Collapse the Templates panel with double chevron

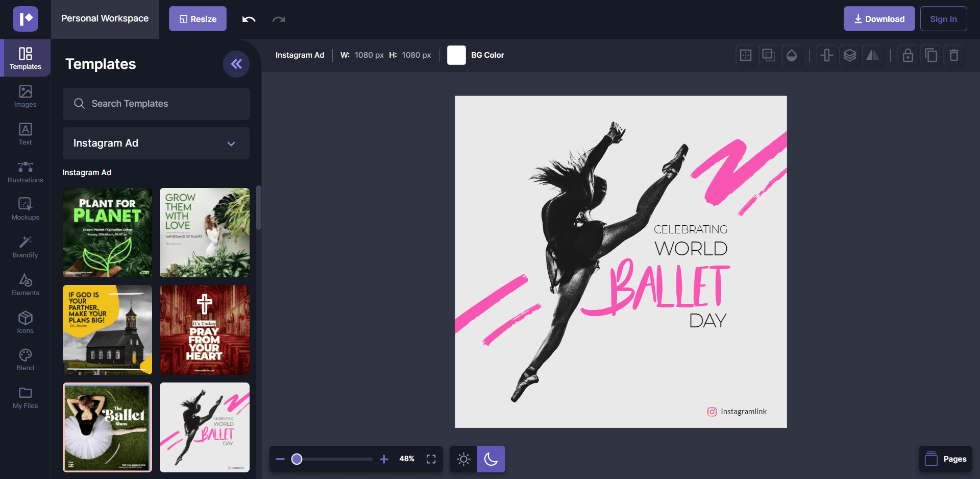[236, 64]
